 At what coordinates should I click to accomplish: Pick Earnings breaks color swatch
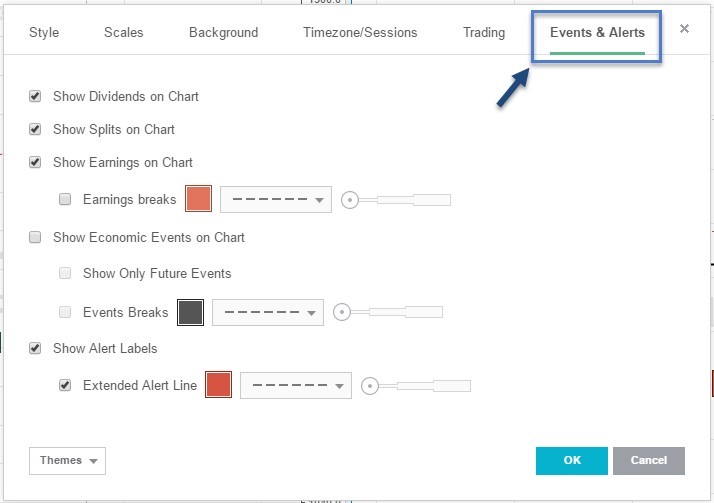199,199
